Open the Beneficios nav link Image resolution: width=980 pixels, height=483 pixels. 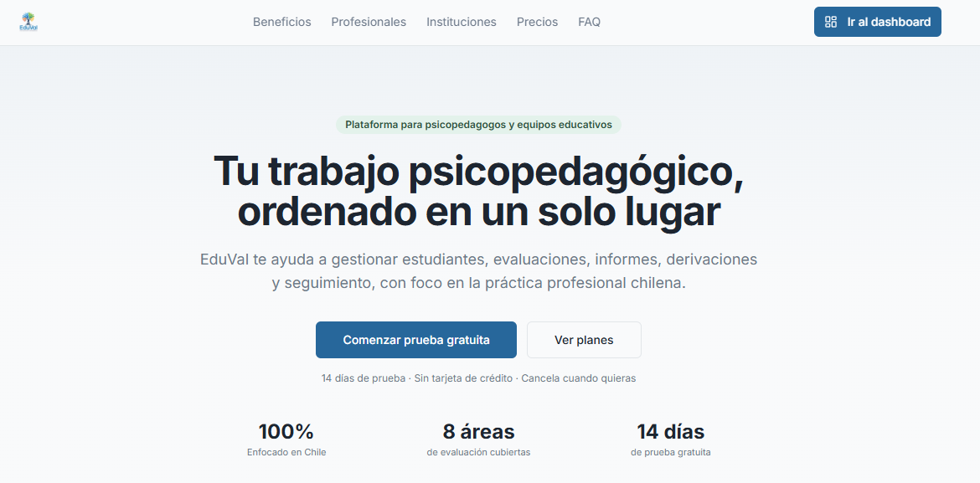tap(282, 22)
